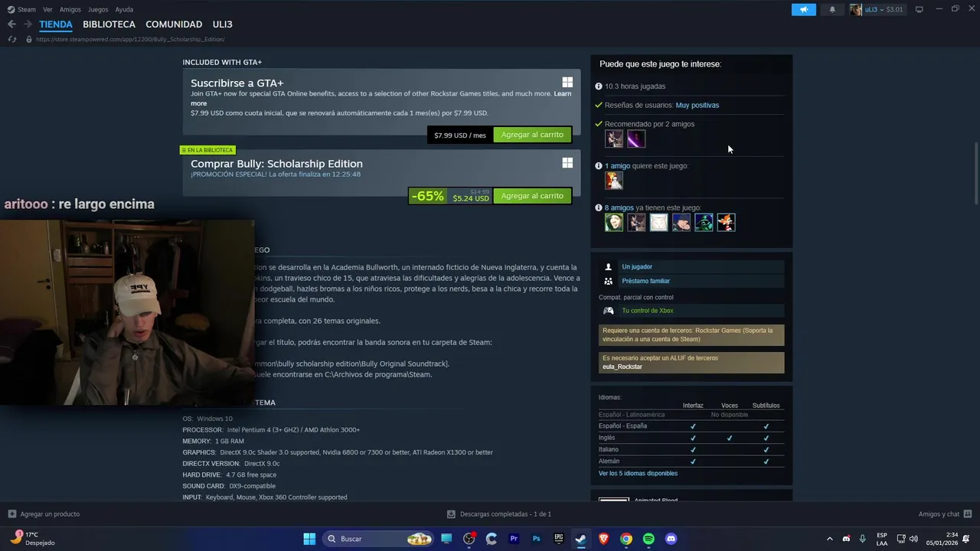Reload the store page
This screenshot has width=980, height=551.
tap(11, 39)
